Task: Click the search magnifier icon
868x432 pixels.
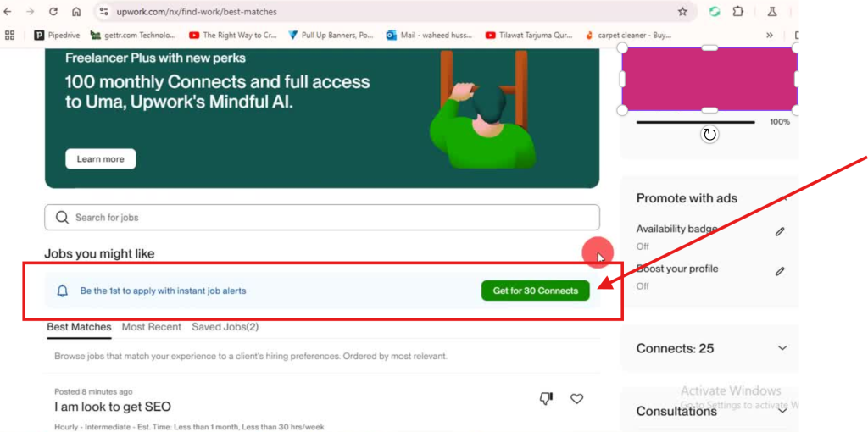Action: pyautogui.click(x=62, y=218)
